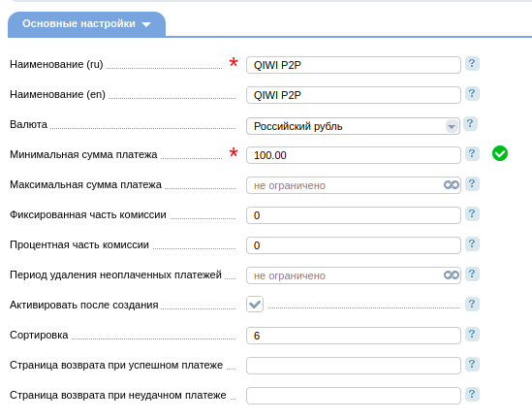Open help for Активировать после создания

472,304
